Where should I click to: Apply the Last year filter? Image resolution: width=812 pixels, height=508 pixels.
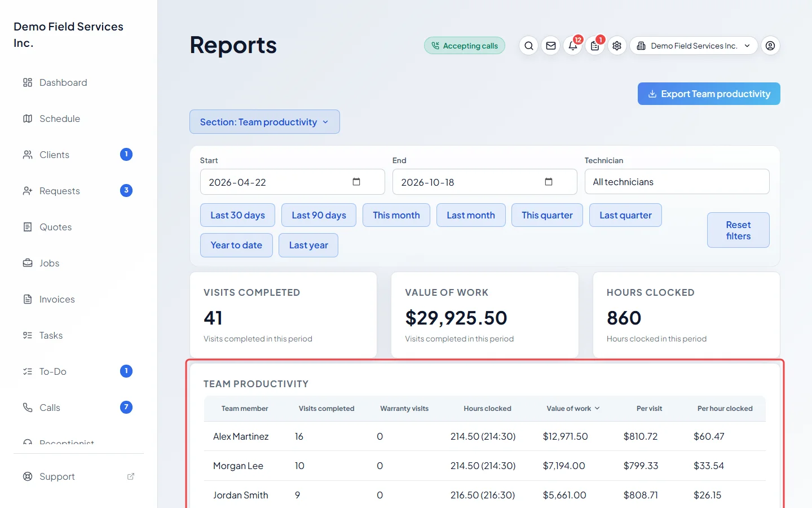point(308,245)
